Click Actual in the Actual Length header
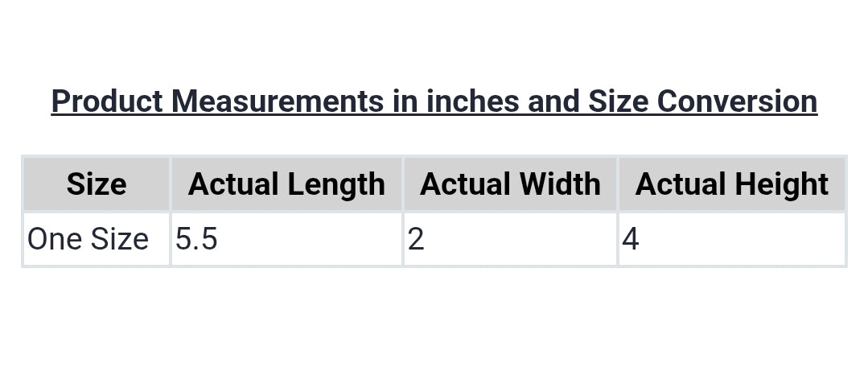868x392 pixels. coord(233,184)
